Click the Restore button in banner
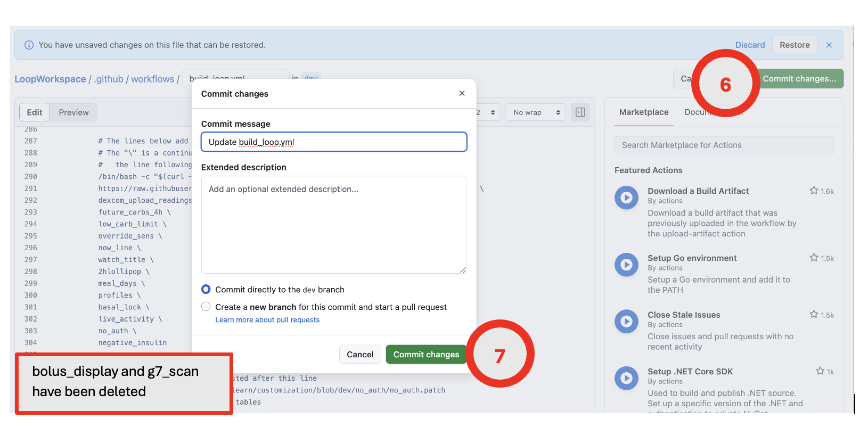Image resolution: width=868 pixels, height=443 pixels. click(794, 45)
